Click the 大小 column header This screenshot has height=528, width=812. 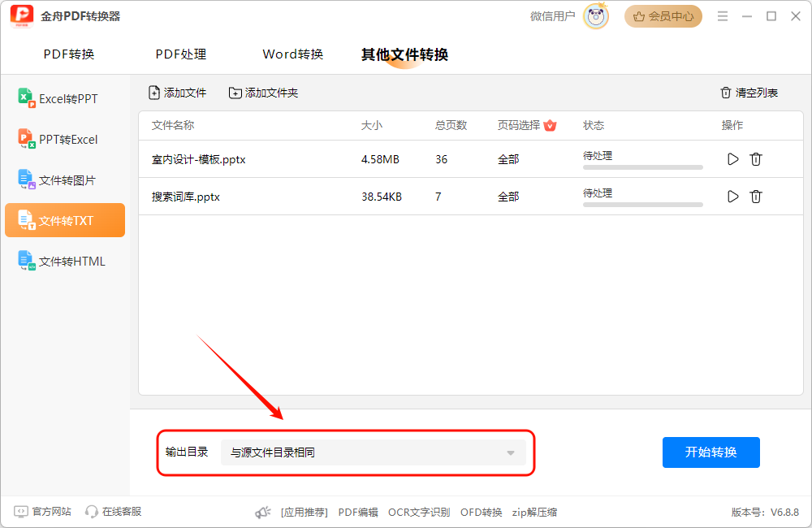pyautogui.click(x=372, y=125)
